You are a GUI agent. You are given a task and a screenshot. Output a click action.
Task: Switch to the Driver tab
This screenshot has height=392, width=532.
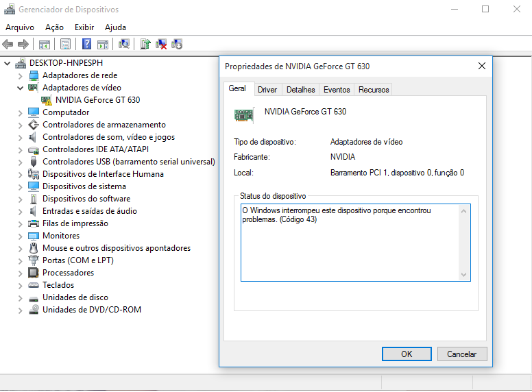click(x=267, y=90)
